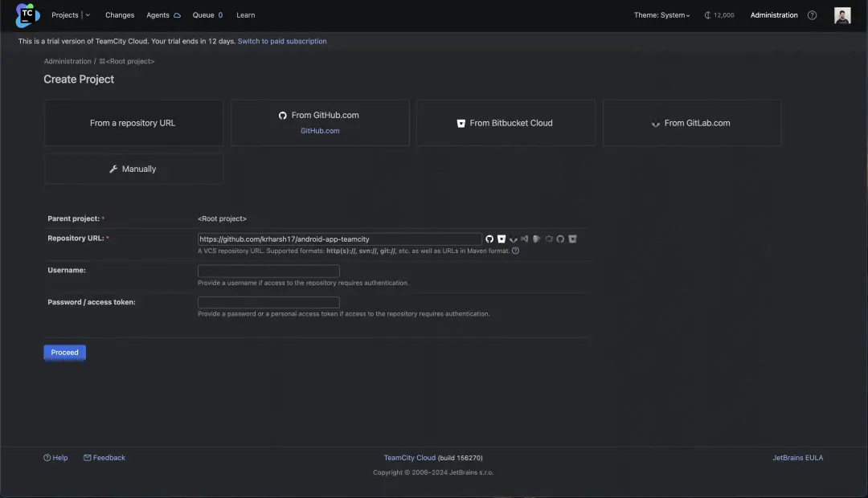Image resolution: width=868 pixels, height=498 pixels.
Task: Click the 12,000 build credits value
Action: click(x=724, y=15)
